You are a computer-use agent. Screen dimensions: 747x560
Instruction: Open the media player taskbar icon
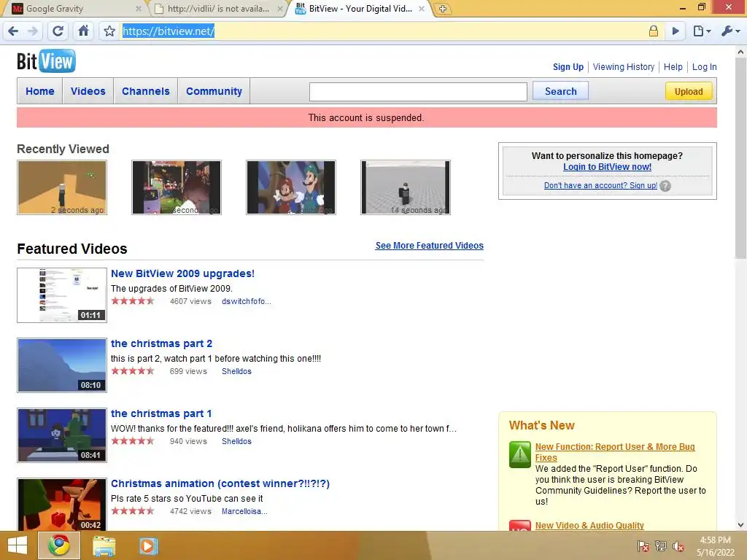click(x=148, y=545)
